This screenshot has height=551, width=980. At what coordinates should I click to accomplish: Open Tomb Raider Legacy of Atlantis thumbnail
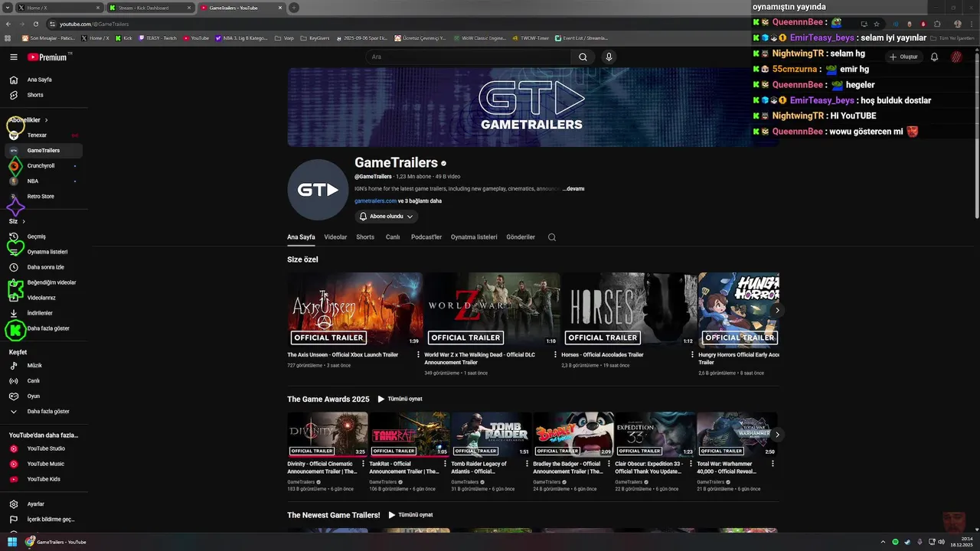pos(491,435)
